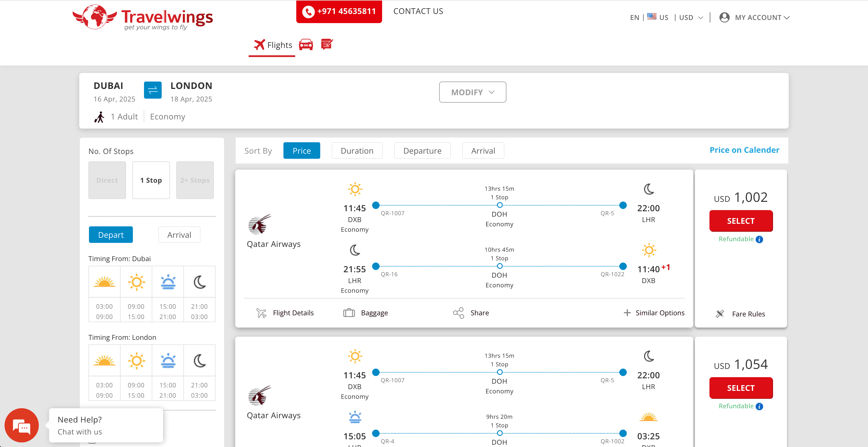868x447 pixels.
Task: Click the Baggage suitcase icon
Action: tap(349, 313)
